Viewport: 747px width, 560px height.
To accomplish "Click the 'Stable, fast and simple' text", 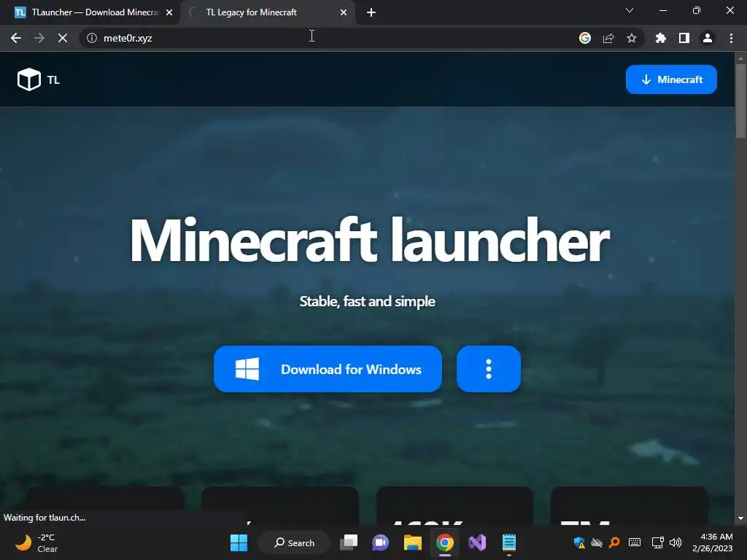I will tap(368, 301).
